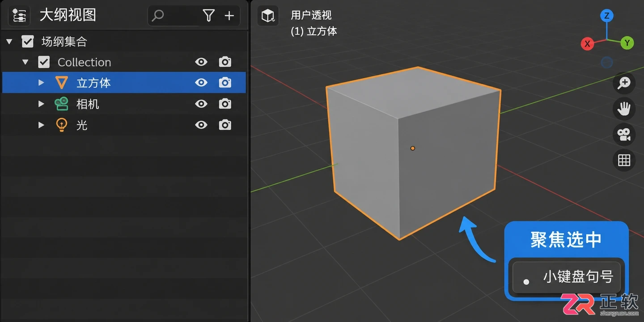Disable rendering for 光 row camera icon
The width and height of the screenshot is (644, 322).
tap(225, 125)
